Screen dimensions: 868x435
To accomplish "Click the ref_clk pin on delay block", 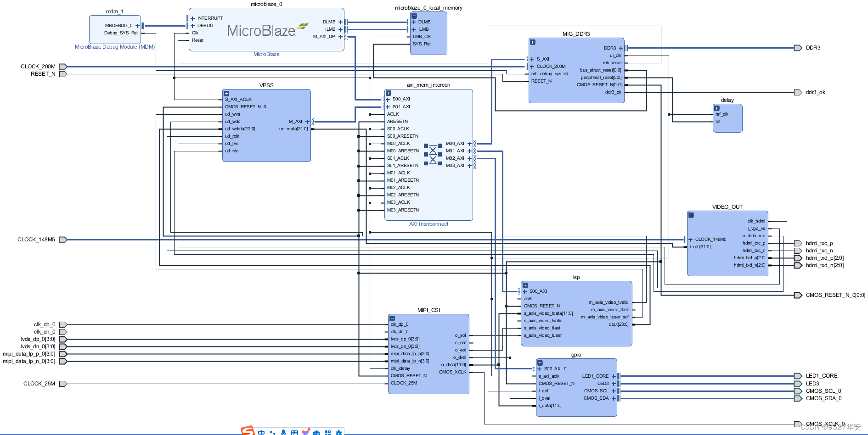I will tap(721, 114).
